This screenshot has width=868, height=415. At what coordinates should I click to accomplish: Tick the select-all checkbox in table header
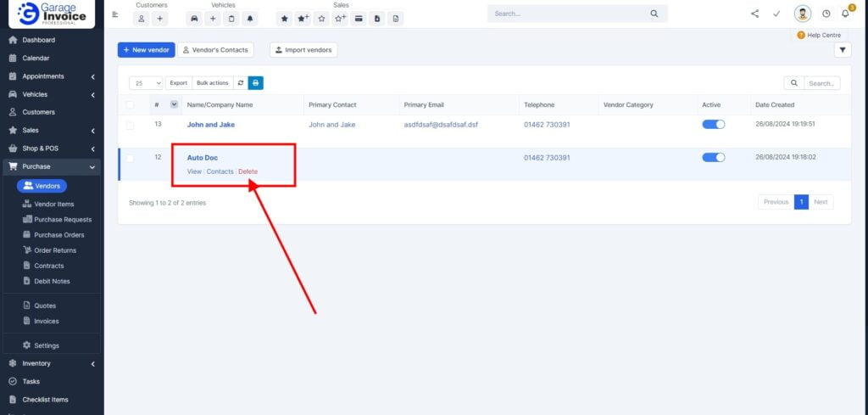coord(130,104)
